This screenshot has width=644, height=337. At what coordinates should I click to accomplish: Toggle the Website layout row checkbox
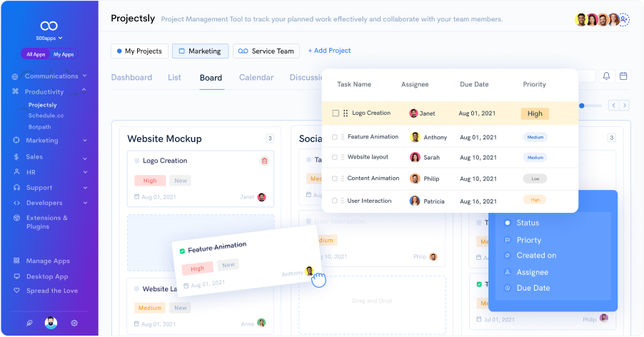click(x=336, y=157)
